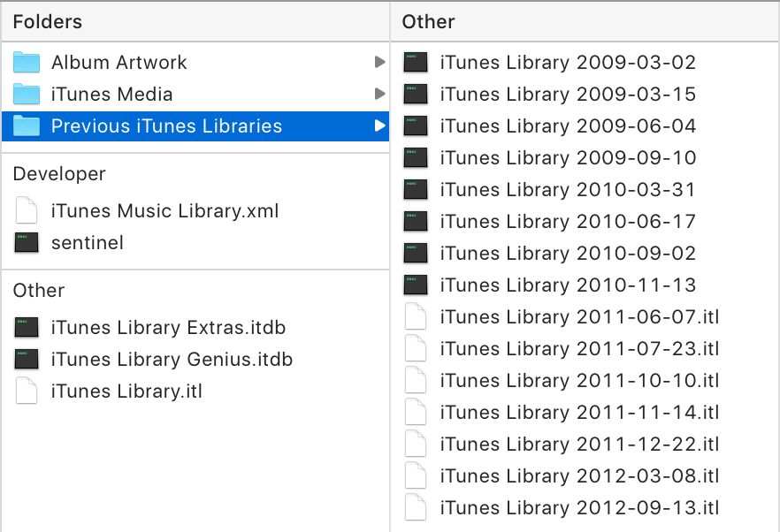This screenshot has height=532, width=780.
Task: Click the iTunes Library 2009-03-02 file icon
Action: click(416, 63)
